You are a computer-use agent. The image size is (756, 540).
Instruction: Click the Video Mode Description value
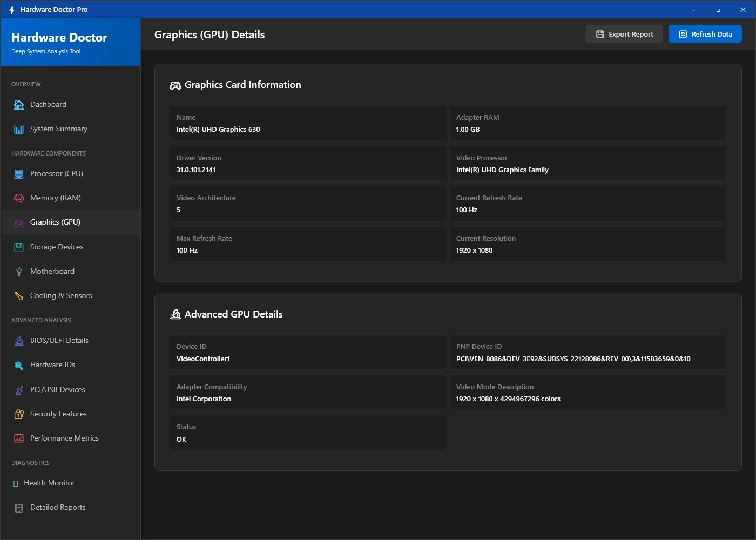click(x=508, y=399)
